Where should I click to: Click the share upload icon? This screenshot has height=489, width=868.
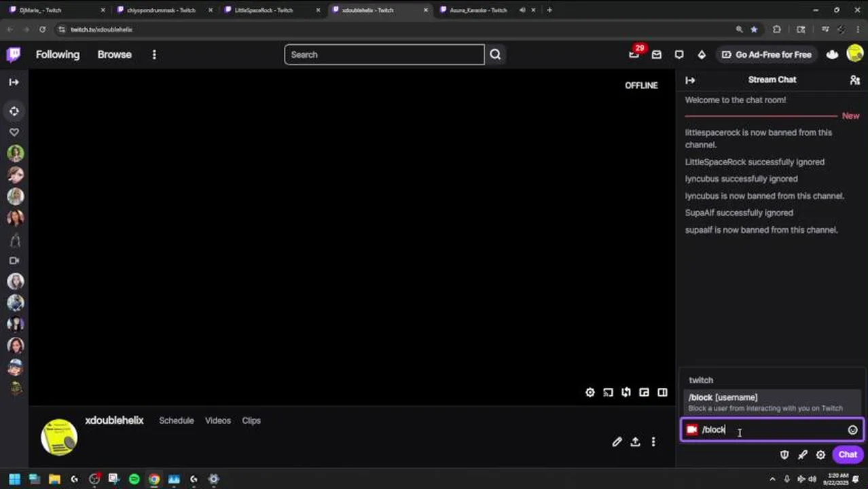[635, 442]
